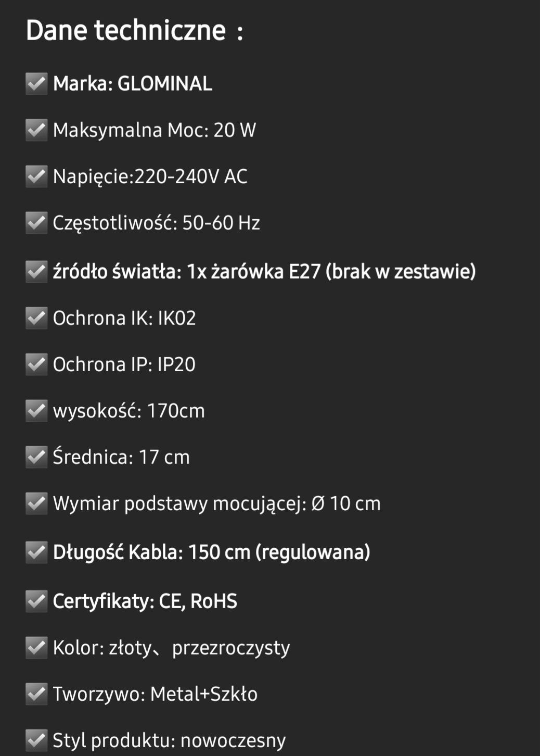540x756 pixels.
Task: Click the checkmark beside Częstotliwość: 50-60 Hz
Action: [36, 223]
